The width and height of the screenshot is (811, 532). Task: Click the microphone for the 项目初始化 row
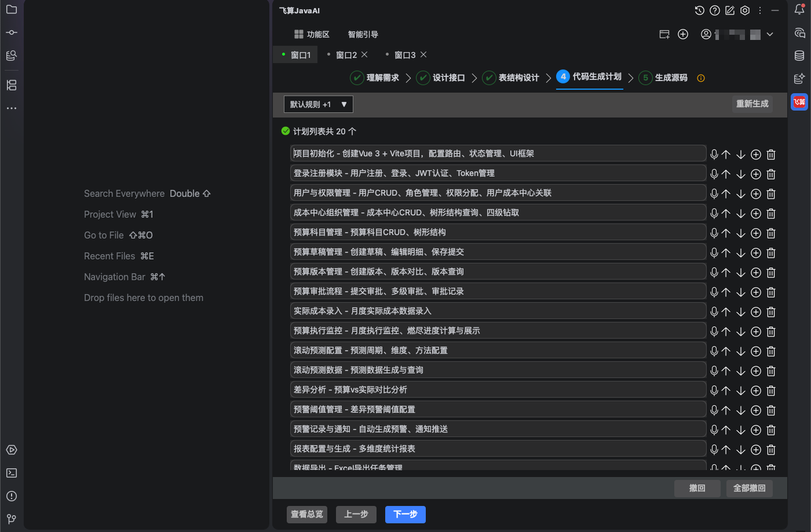pos(714,154)
